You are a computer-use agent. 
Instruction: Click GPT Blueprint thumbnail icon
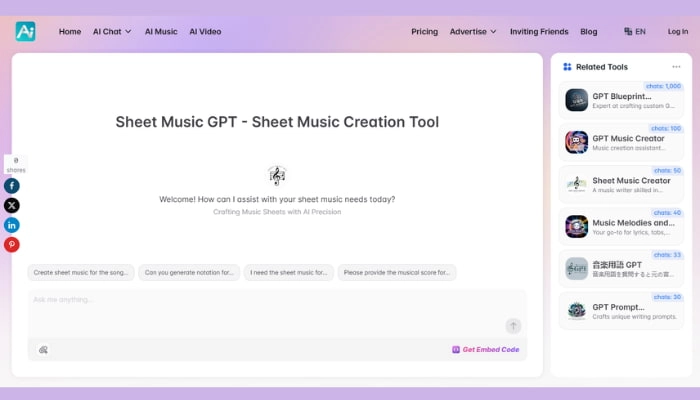click(576, 100)
